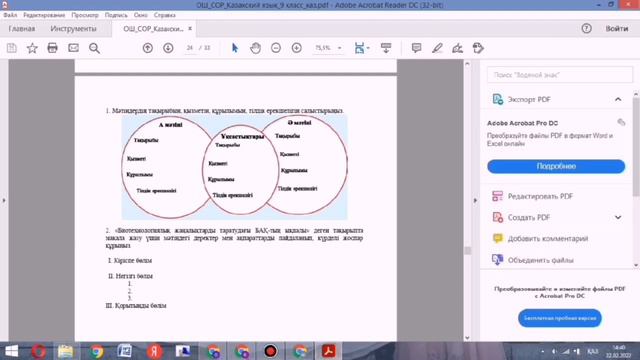This screenshot has width=640, height=360.
Task: Open the Find text magnifier icon
Action: tap(94, 48)
